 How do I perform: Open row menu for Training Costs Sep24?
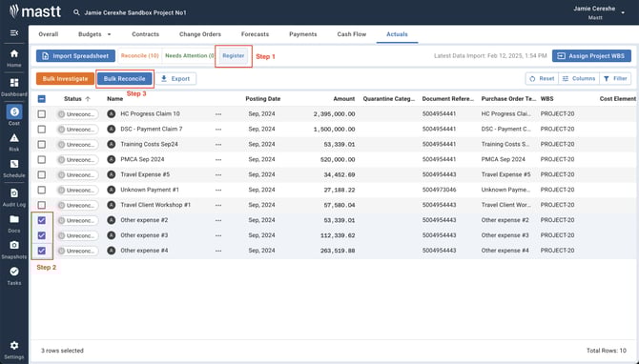click(x=218, y=144)
